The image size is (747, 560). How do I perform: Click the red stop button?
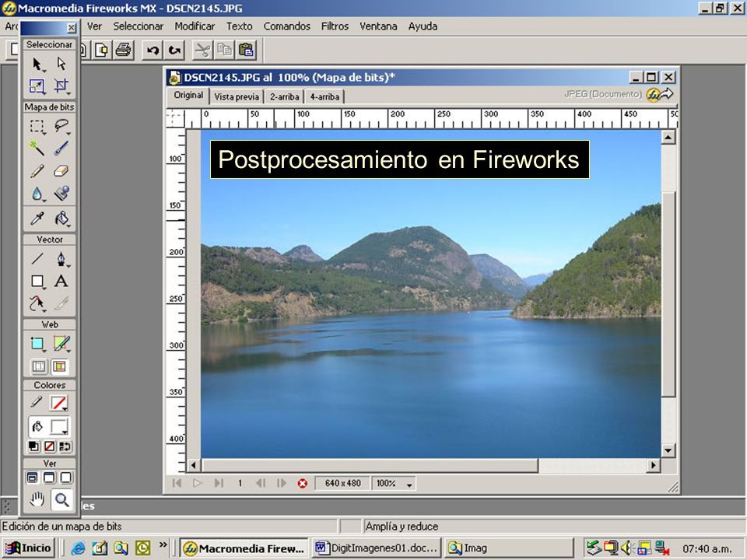(302, 483)
